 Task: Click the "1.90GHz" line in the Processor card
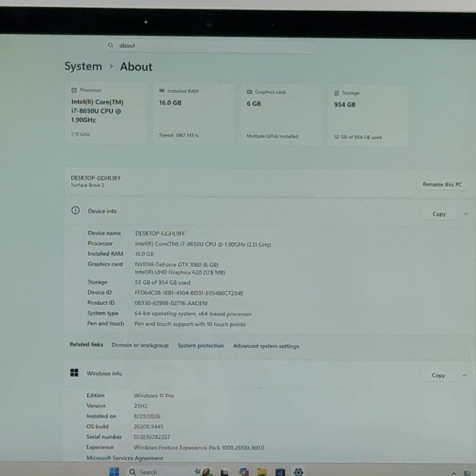84,120
